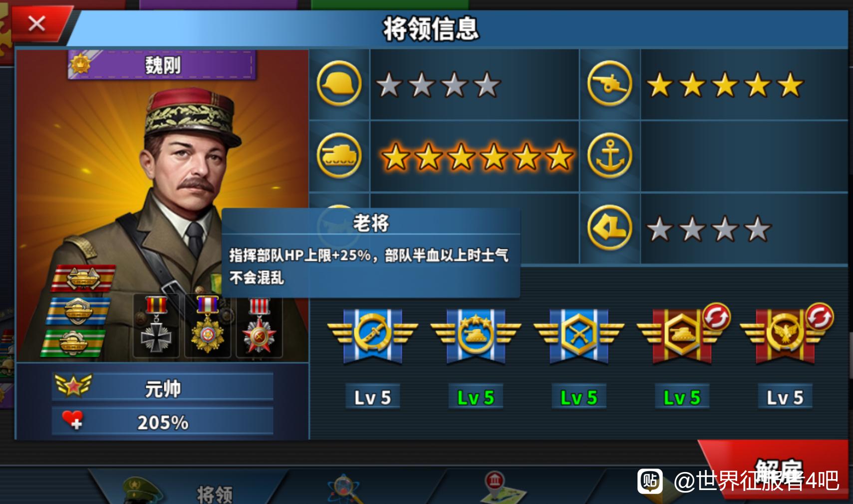Select the red star medal slot

[259, 326]
